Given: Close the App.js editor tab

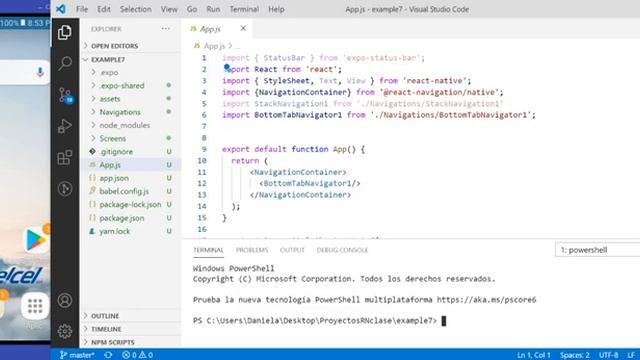Looking at the screenshot, I should pyautogui.click(x=243, y=28).
